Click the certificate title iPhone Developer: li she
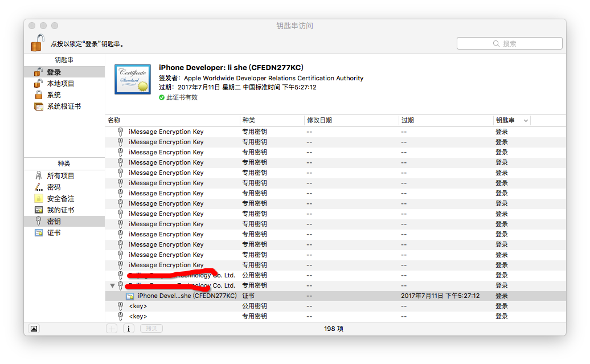This screenshot has width=590, height=364. (x=231, y=67)
